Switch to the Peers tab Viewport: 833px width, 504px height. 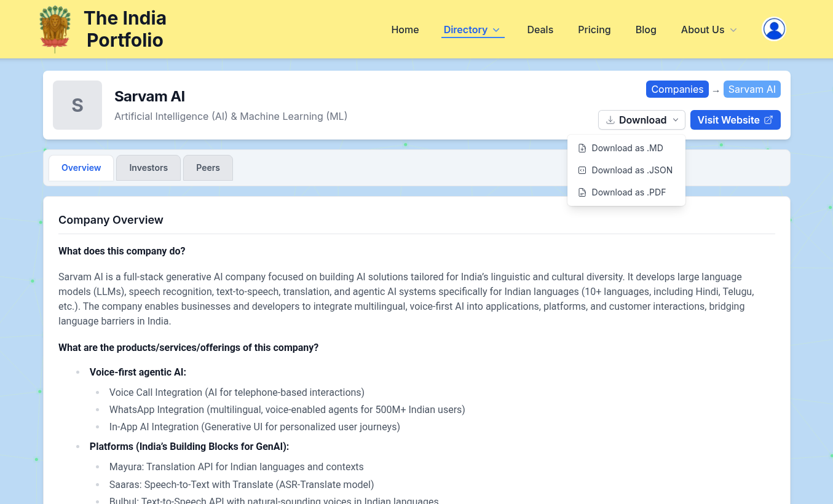[208, 168]
